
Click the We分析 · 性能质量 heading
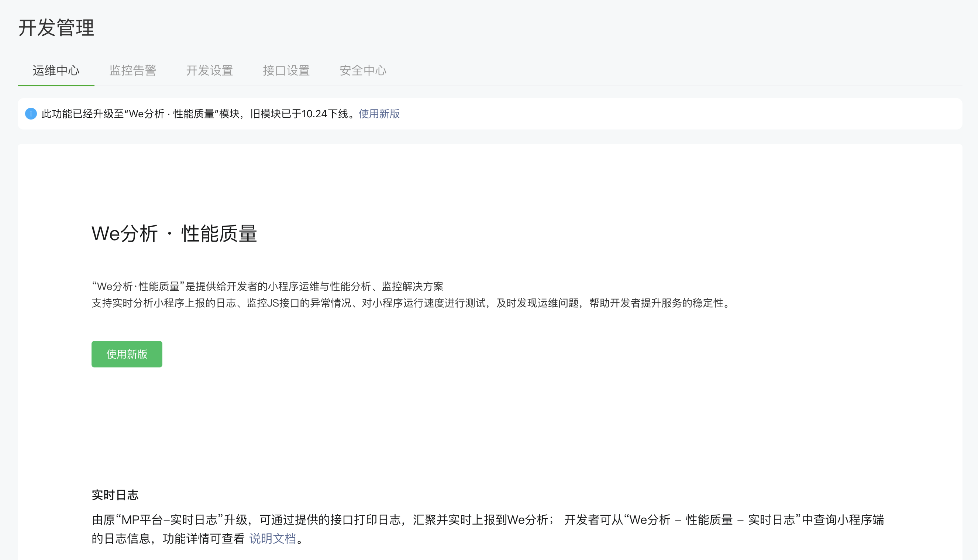point(174,234)
